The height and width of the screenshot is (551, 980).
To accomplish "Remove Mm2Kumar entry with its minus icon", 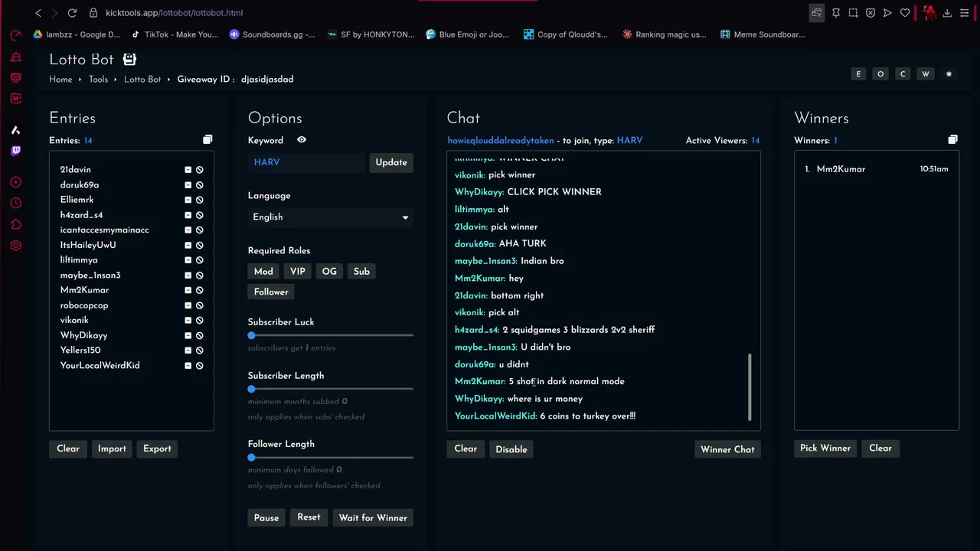I will click(x=188, y=290).
